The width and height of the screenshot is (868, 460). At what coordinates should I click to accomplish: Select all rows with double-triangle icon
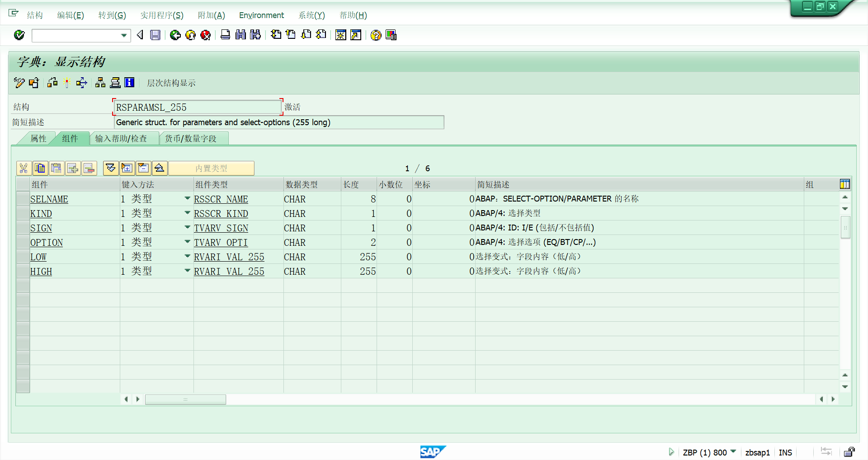[x=110, y=168]
